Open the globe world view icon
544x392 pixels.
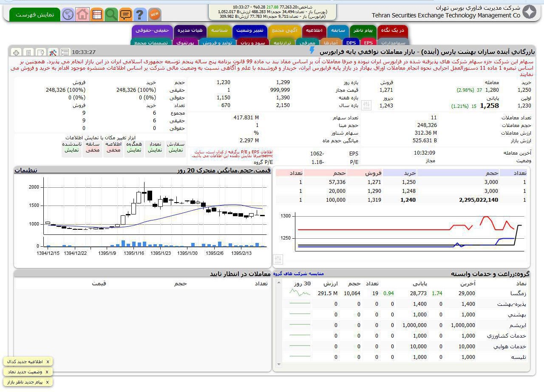coord(68,14)
